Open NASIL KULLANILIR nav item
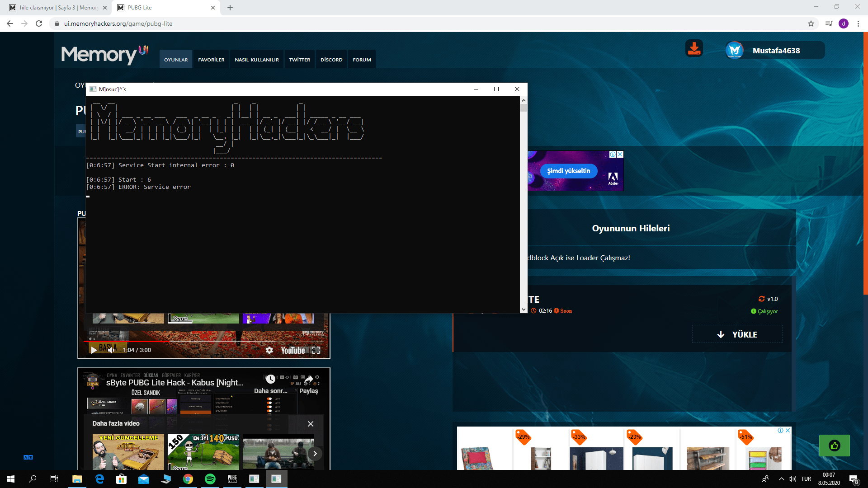 point(257,60)
